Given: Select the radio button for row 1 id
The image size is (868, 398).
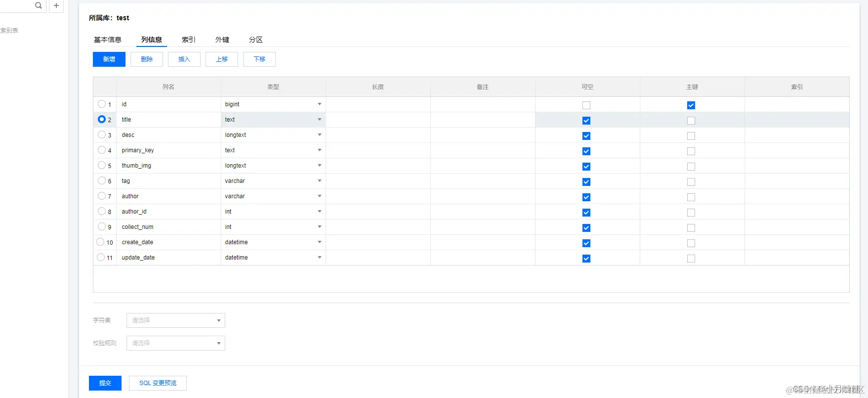Looking at the screenshot, I should point(101,104).
